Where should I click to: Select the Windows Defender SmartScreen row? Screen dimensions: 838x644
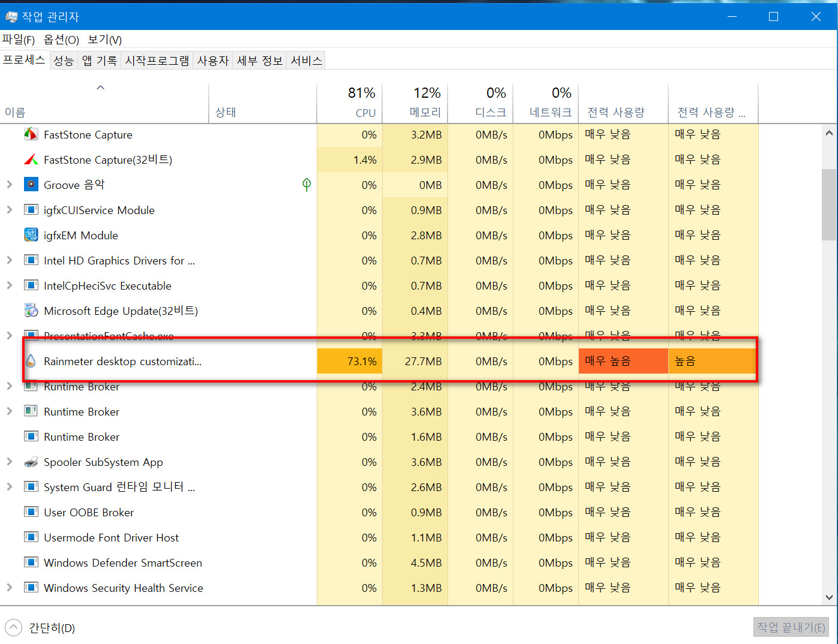[379, 562]
